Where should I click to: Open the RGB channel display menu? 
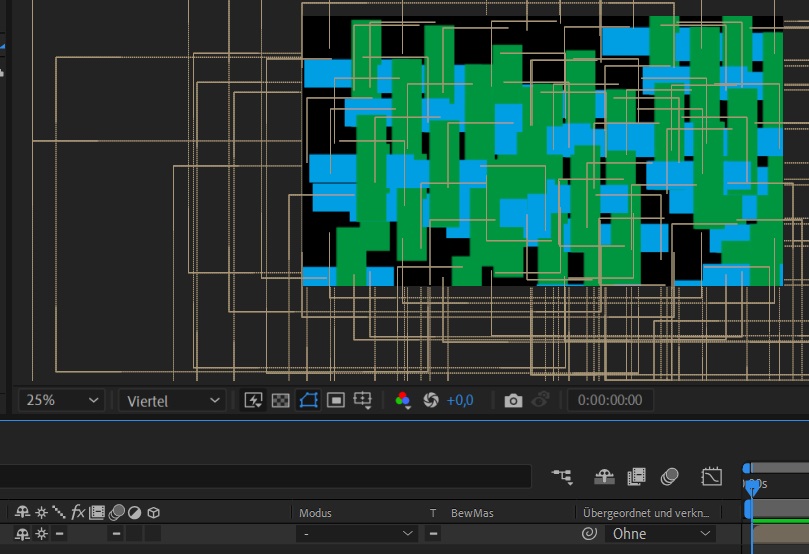[402, 400]
